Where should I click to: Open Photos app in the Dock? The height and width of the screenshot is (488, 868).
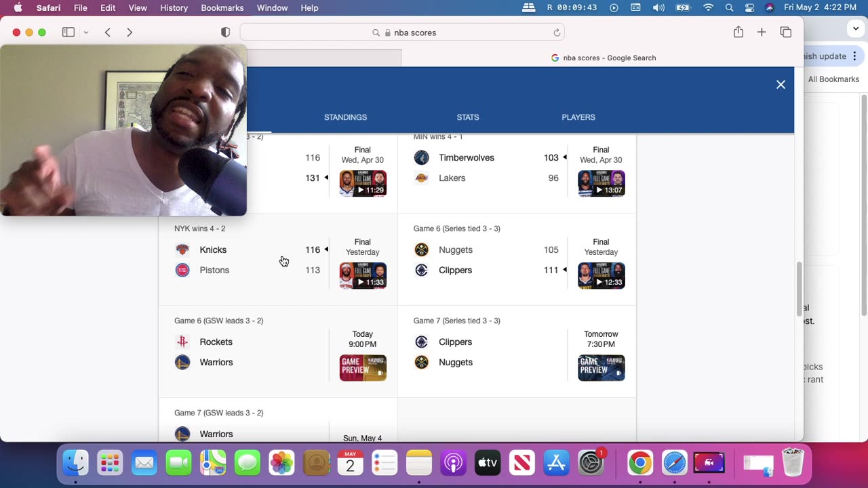[281, 463]
